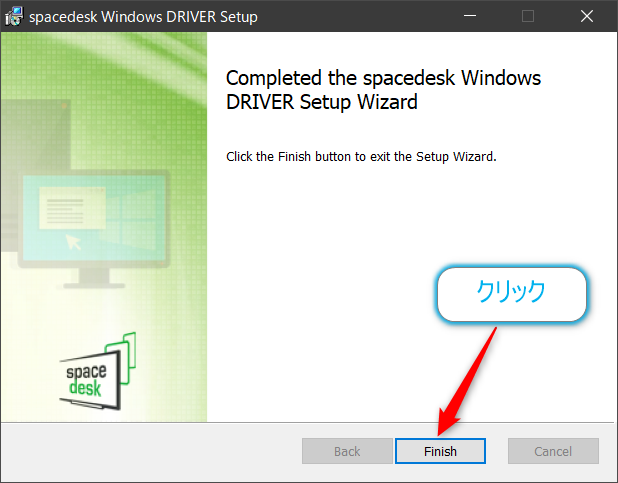Click the 'Click the Finish button to exit' text
The height and width of the screenshot is (483, 618).
point(361,157)
